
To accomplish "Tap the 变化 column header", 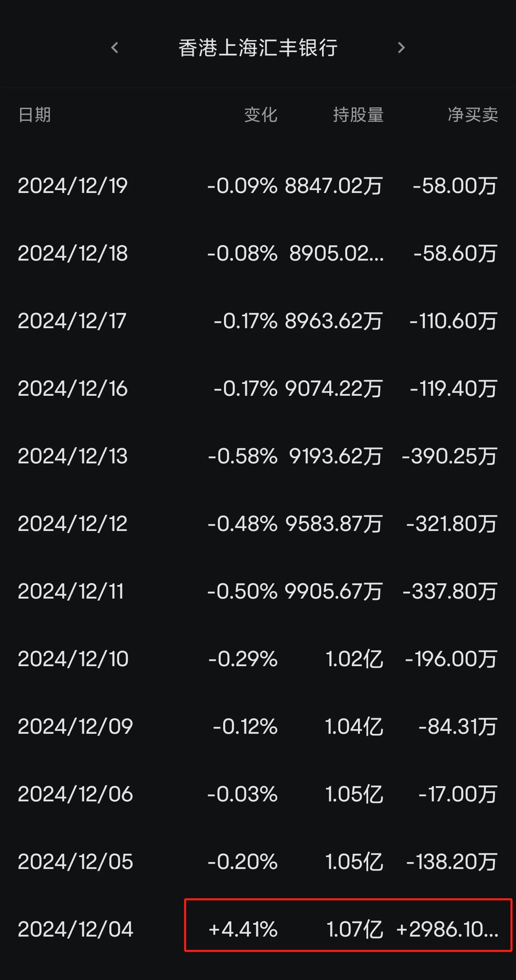I will (261, 115).
